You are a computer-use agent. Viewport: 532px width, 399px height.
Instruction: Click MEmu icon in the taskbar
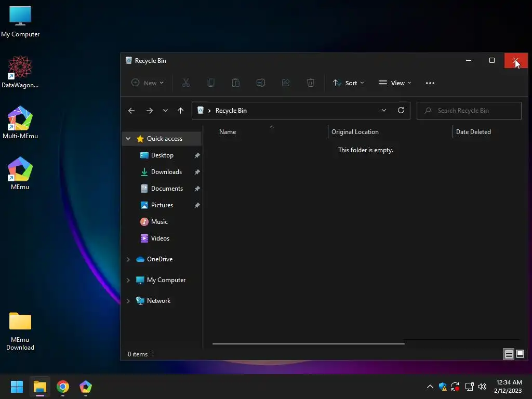(86, 387)
